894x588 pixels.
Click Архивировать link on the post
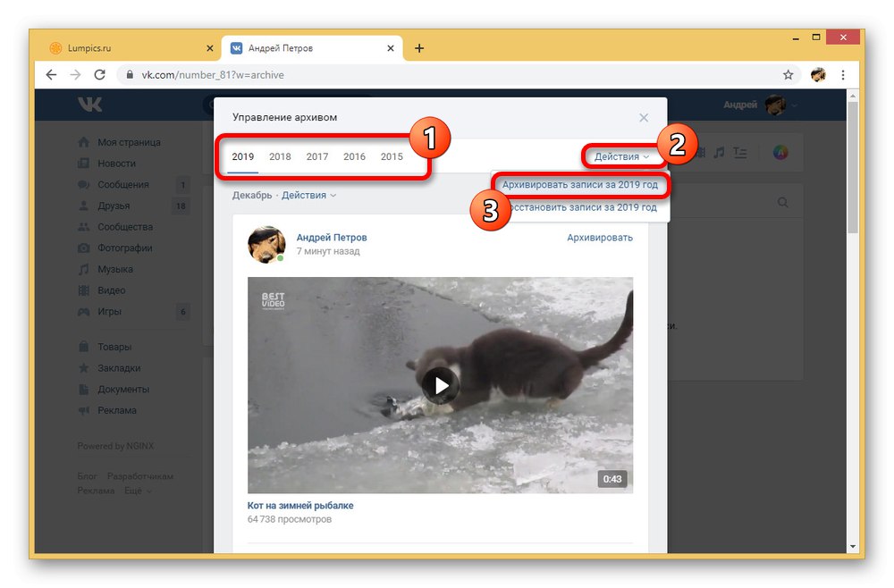pyautogui.click(x=600, y=238)
